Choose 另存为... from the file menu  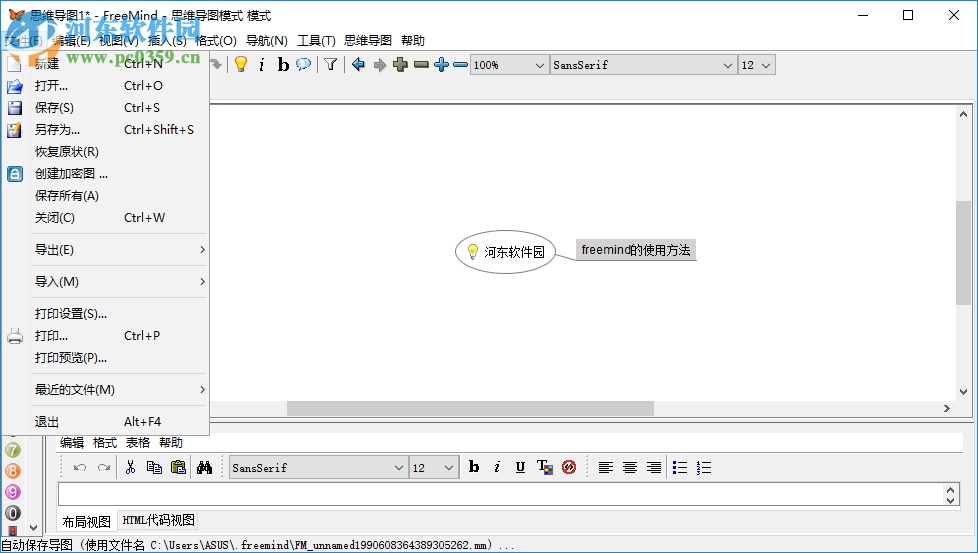click(x=105, y=130)
